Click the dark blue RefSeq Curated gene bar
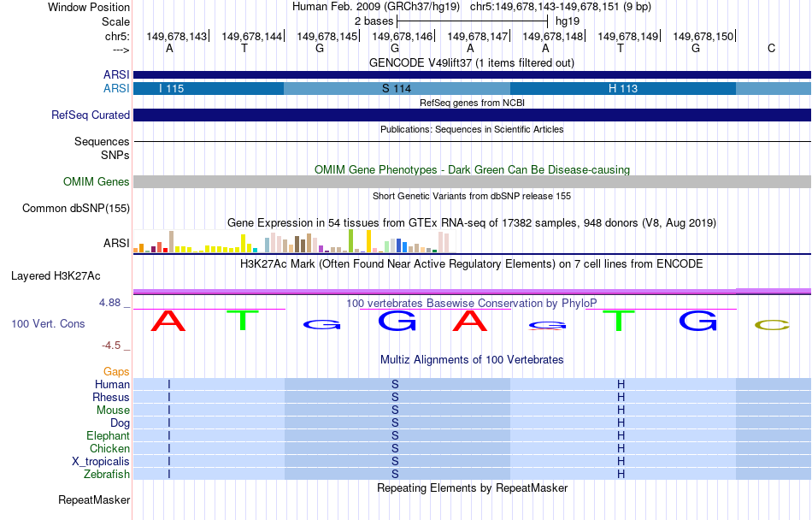The image size is (812, 520). [473, 115]
